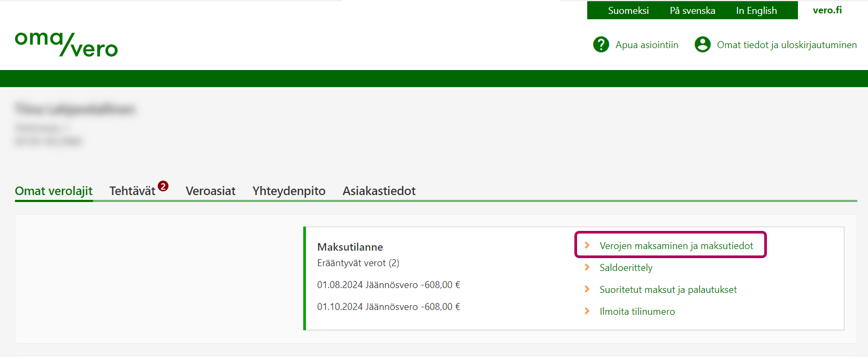This screenshot has height=357, width=868.
Task: Open the Asiakastiedot tab
Action: [379, 191]
